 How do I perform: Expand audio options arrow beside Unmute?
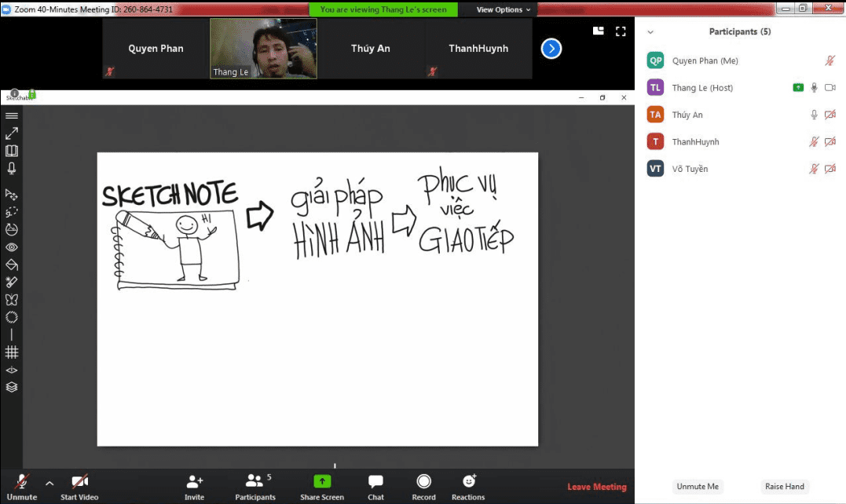click(x=49, y=483)
